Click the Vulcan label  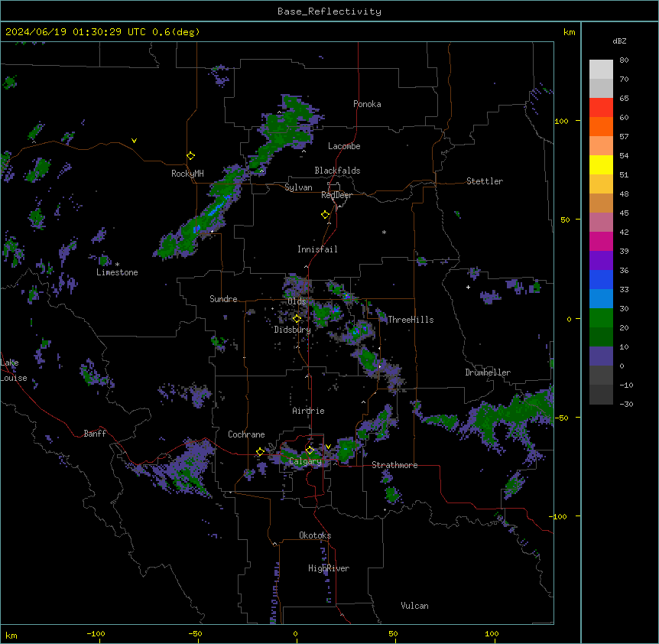click(x=415, y=606)
